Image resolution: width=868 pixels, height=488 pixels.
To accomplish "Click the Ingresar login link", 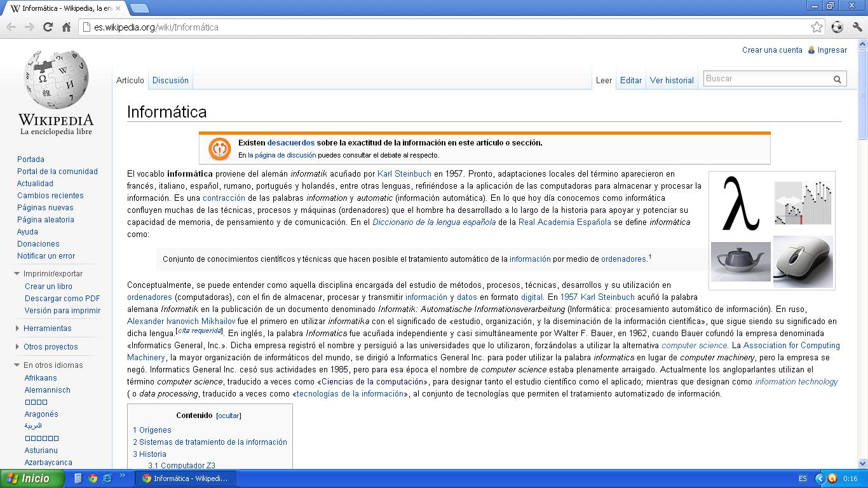I will pos(832,50).
